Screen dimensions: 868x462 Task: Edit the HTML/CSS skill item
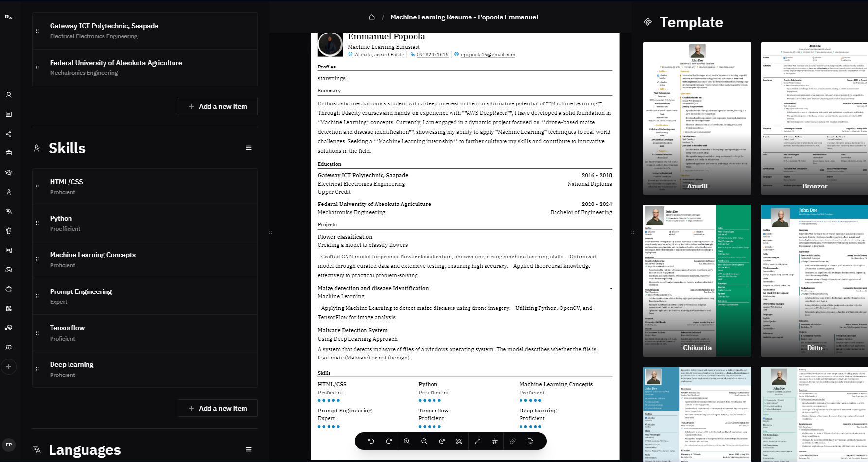145,187
